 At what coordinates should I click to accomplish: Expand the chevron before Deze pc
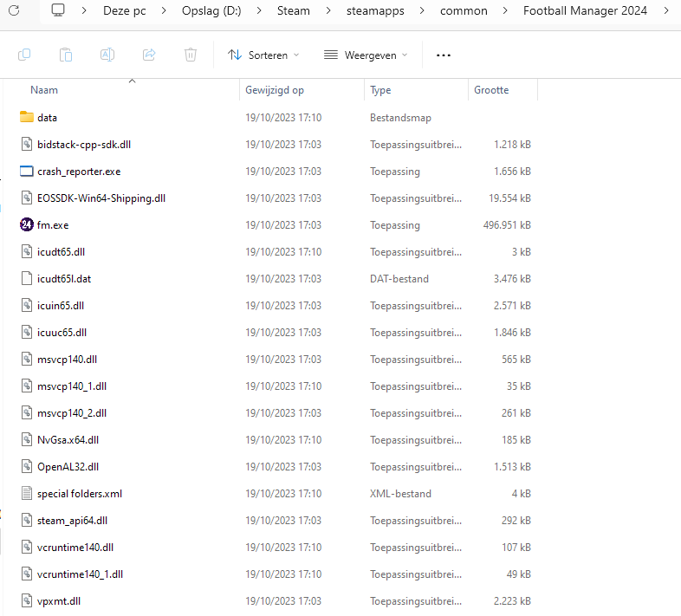(84, 10)
